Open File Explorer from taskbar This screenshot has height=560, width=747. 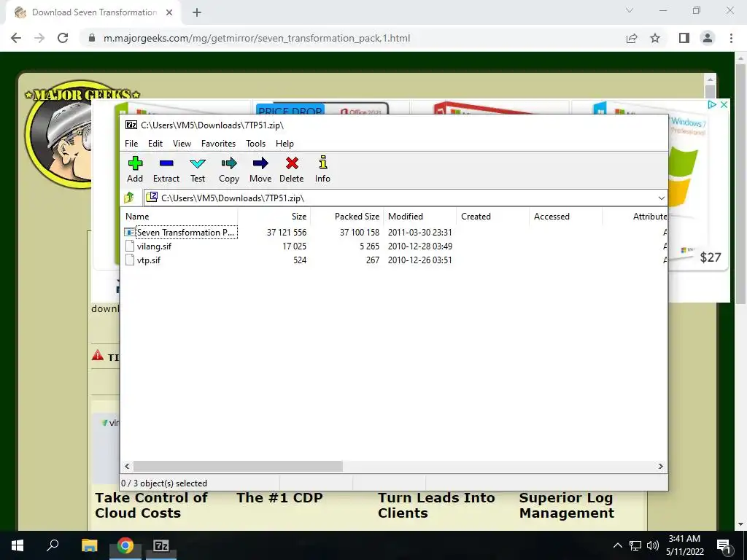tap(89, 545)
